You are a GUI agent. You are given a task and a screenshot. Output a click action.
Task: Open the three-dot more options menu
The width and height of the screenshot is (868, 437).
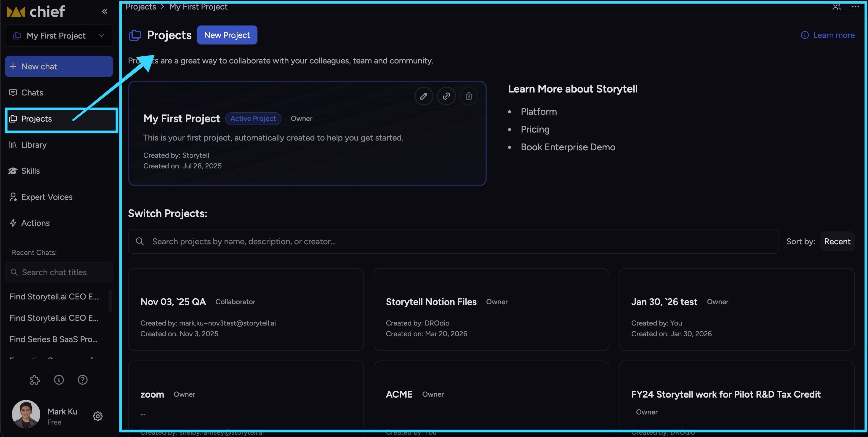click(x=855, y=7)
